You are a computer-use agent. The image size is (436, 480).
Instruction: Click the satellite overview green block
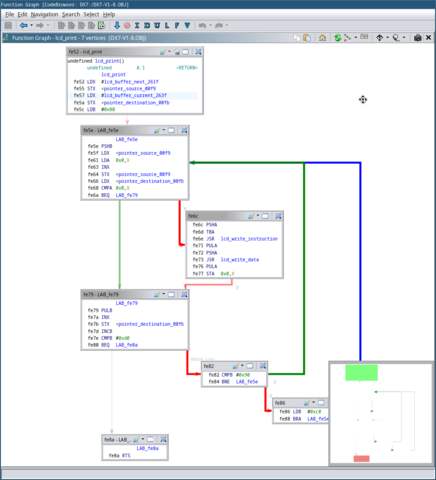pos(361,373)
